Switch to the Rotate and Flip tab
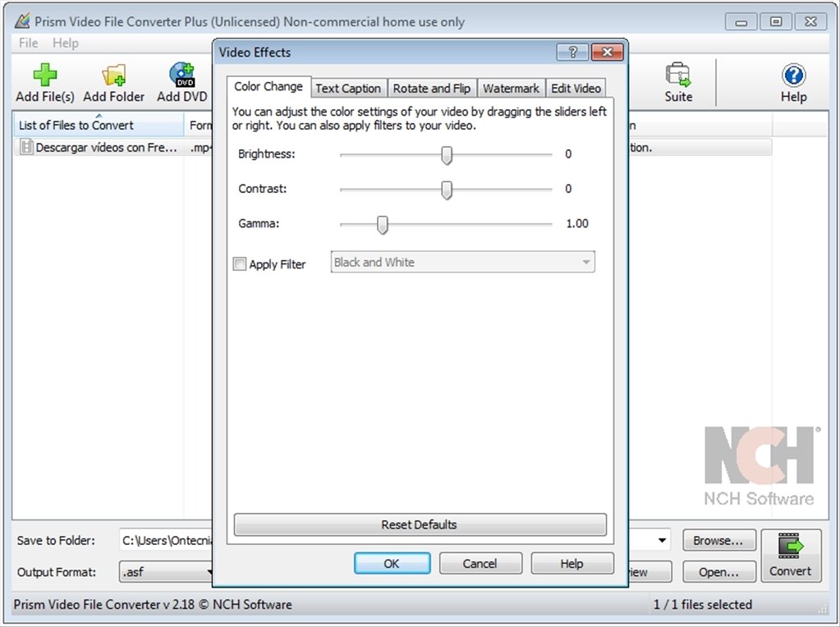Image resolution: width=840 pixels, height=627 pixels. 432,89
